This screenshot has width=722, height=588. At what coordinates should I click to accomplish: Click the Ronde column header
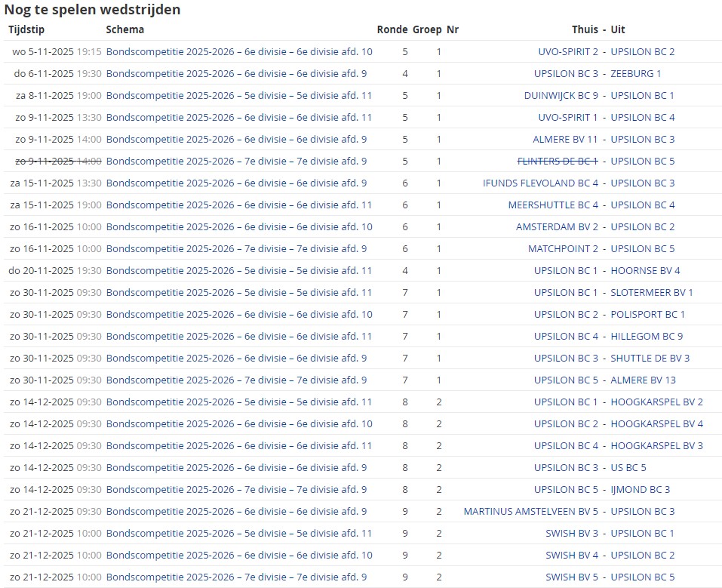[x=392, y=29]
